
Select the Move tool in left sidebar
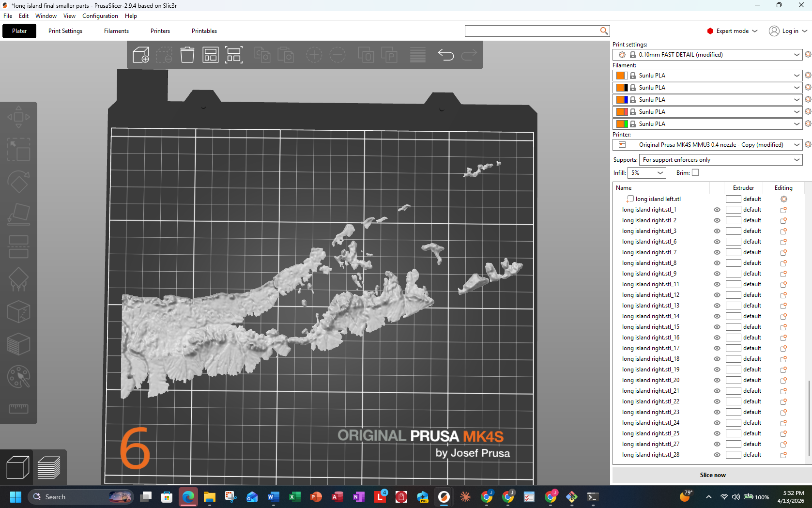pyautogui.click(x=18, y=117)
